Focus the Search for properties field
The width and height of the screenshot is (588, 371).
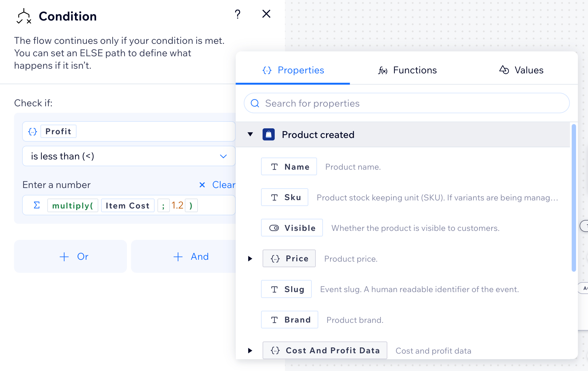407,103
